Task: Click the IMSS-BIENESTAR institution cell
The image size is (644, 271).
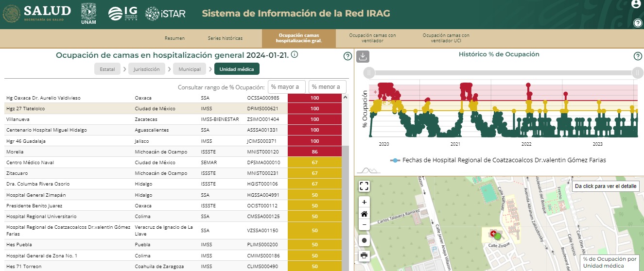Action: (220, 119)
